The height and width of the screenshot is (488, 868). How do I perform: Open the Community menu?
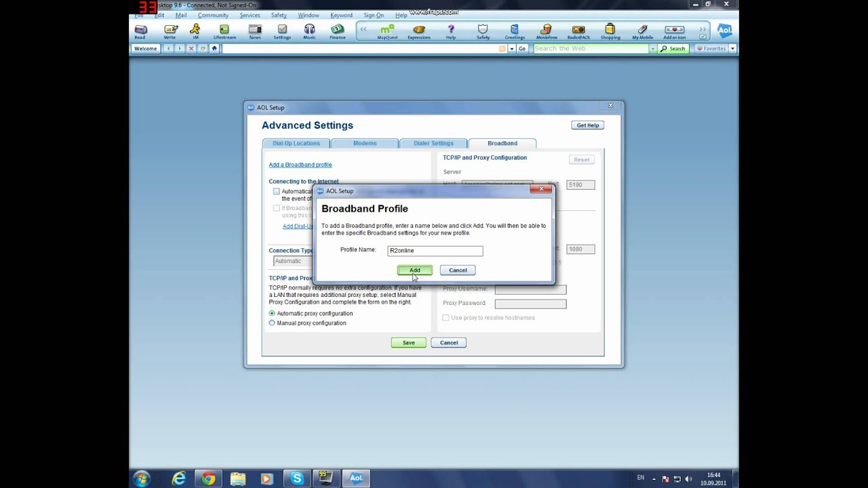[213, 15]
